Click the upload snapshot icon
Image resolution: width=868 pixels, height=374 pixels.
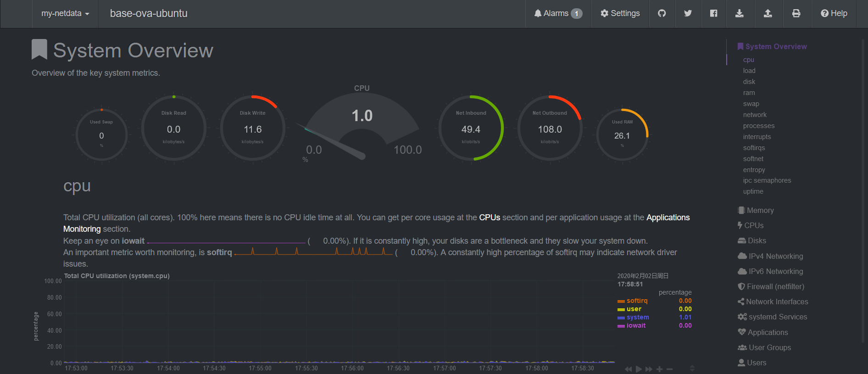click(768, 13)
